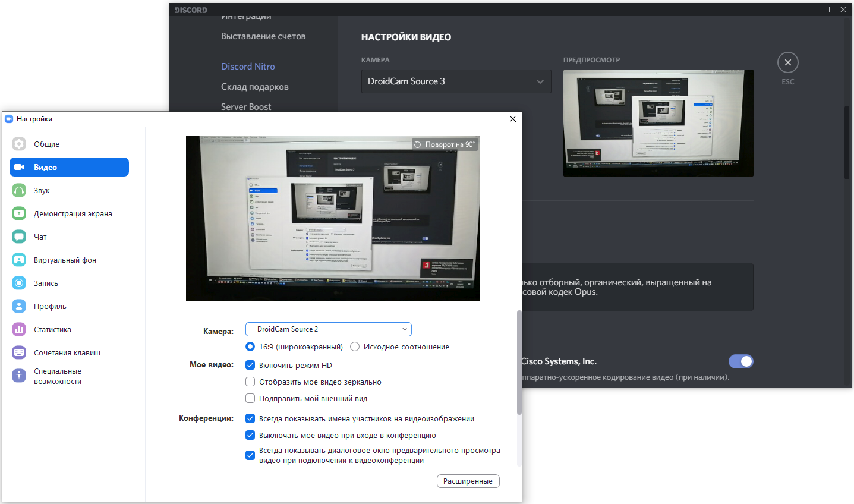Maximize the Discord window
The image size is (854, 504).
[x=827, y=10]
